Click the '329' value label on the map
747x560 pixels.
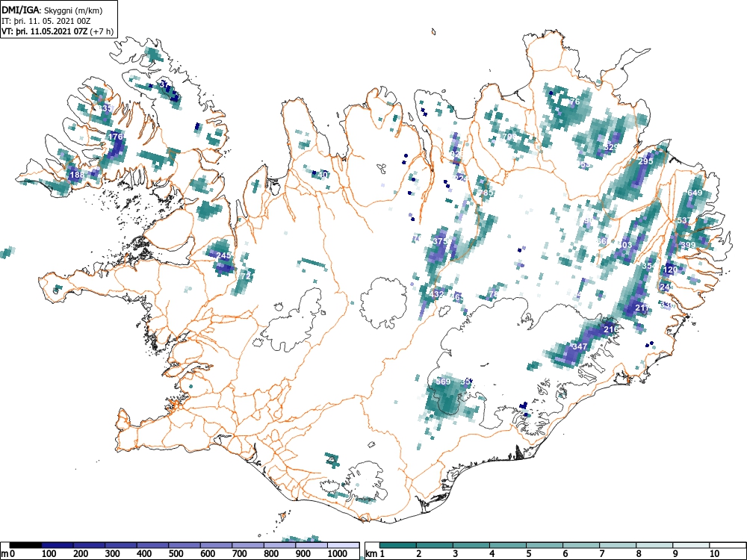[611, 147]
